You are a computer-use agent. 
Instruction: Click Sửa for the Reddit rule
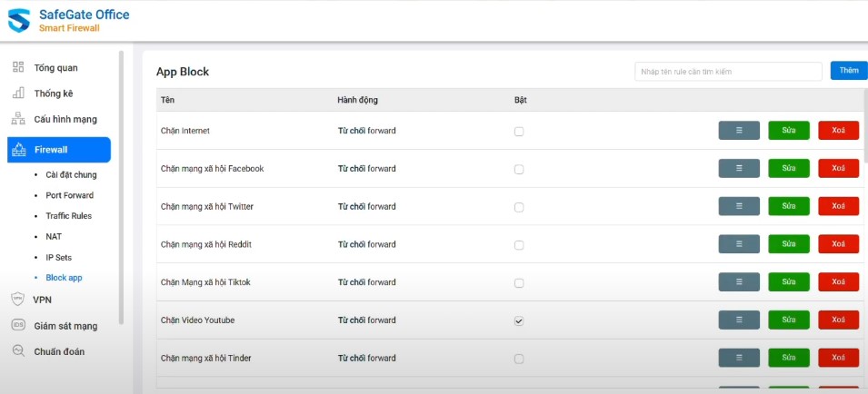(x=789, y=244)
